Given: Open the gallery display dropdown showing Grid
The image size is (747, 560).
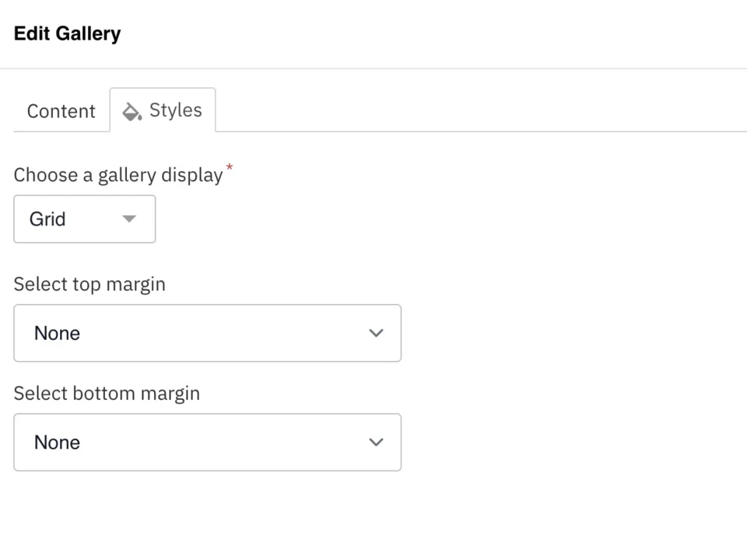Looking at the screenshot, I should pos(84,219).
